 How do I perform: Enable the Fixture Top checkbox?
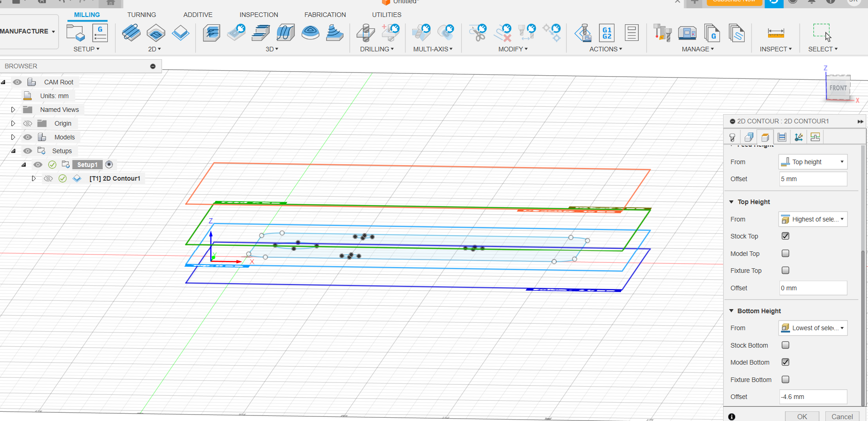(x=785, y=270)
